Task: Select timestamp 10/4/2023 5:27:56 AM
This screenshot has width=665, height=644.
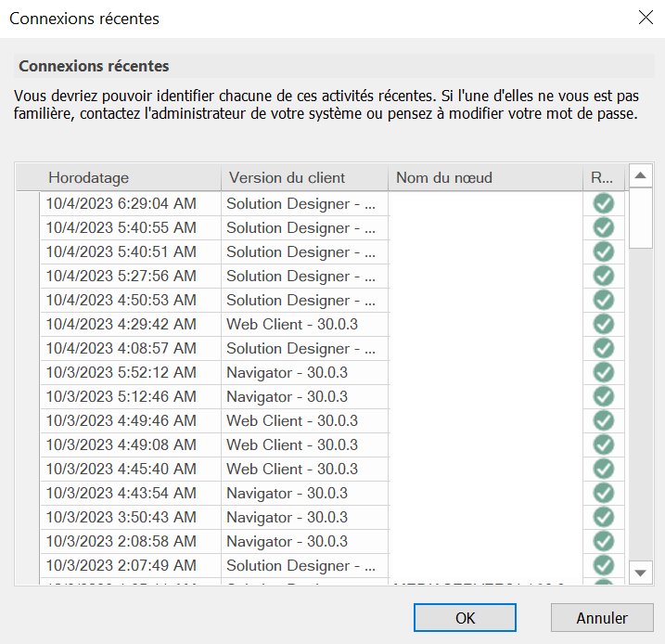Action: click(121, 277)
